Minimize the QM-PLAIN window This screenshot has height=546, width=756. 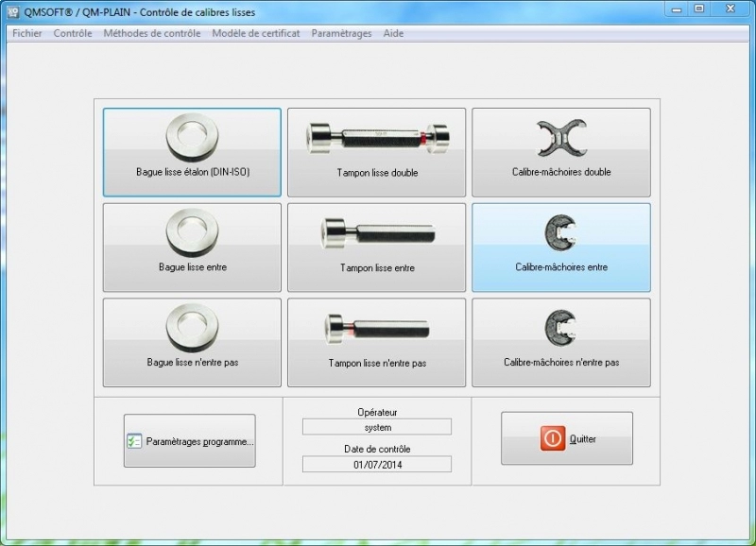coord(677,9)
